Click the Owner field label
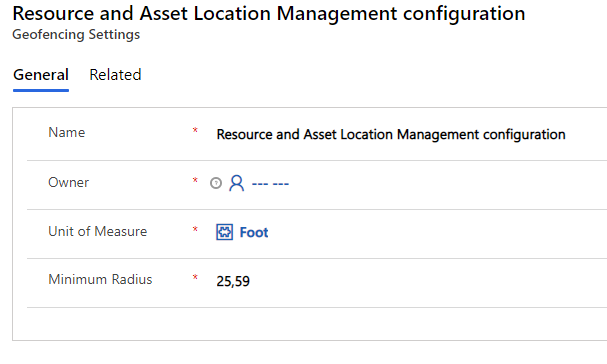This screenshot has width=607, height=364. coord(69,182)
